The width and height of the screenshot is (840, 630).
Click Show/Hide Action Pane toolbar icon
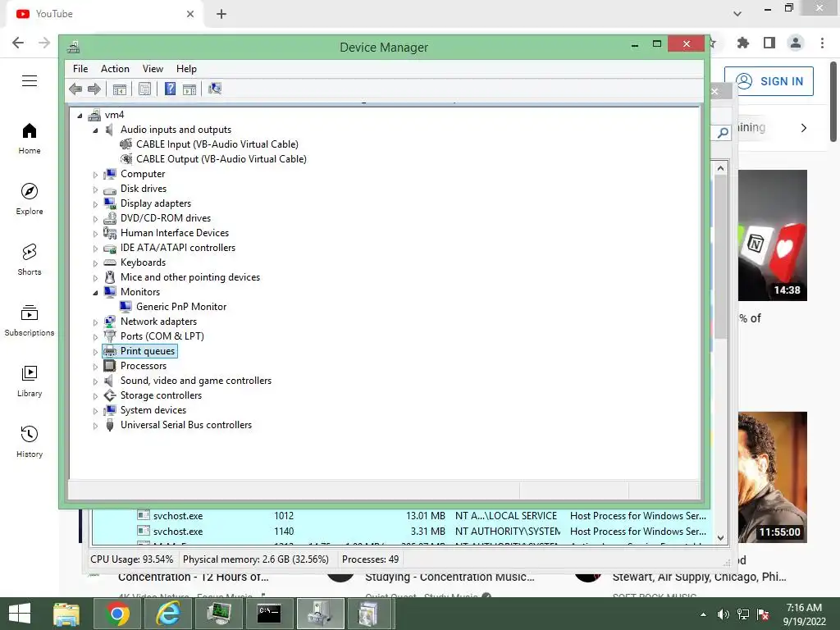tap(189, 89)
